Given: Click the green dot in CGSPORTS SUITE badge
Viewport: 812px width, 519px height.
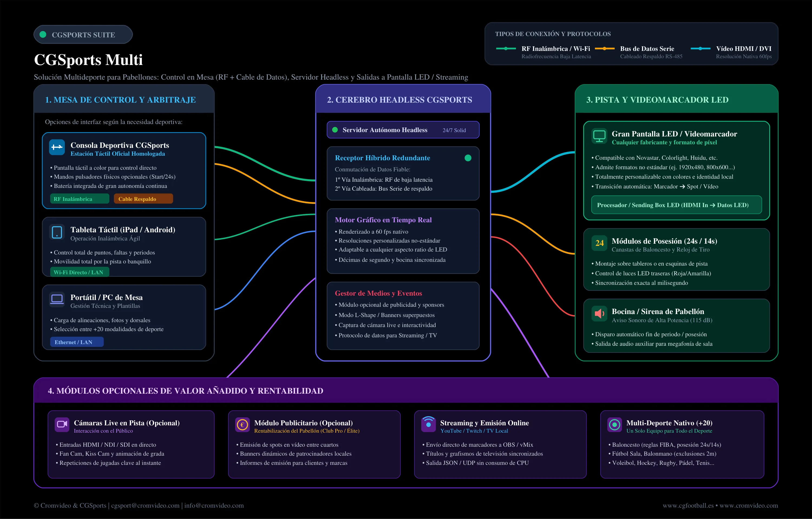Looking at the screenshot, I should point(43,34).
